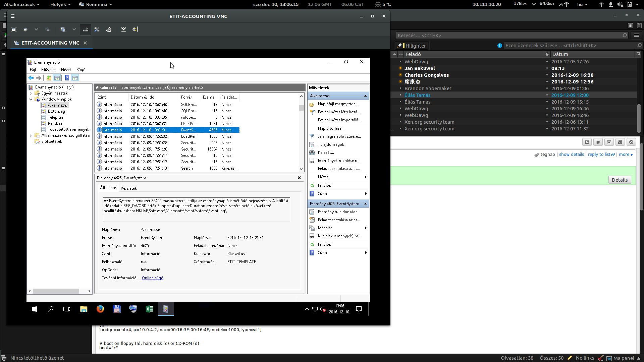Click the Details button in mail pane
Image resolution: width=644 pixels, height=362 pixels.
click(619, 180)
